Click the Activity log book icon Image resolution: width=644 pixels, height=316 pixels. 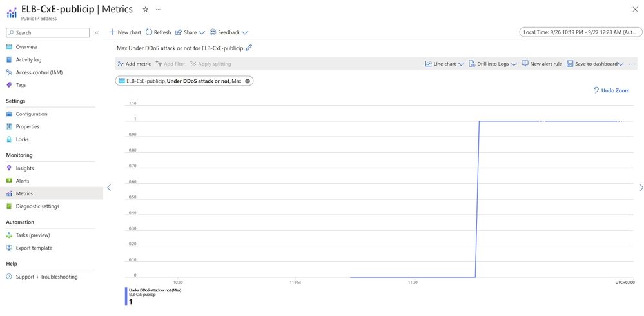tap(9, 59)
